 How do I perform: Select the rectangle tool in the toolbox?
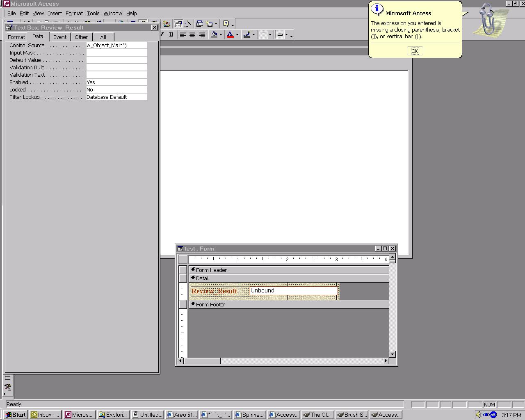(x=8, y=378)
